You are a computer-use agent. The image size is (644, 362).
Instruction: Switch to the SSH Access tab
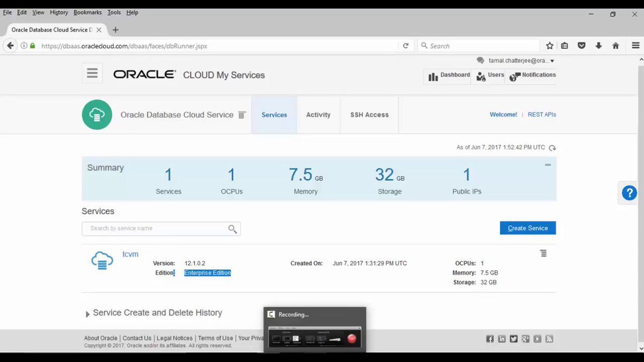pyautogui.click(x=369, y=115)
